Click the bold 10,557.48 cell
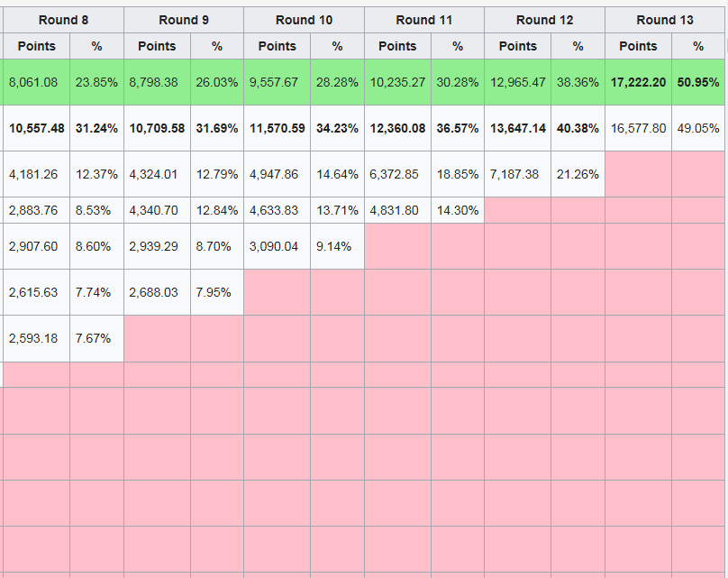The width and height of the screenshot is (728, 578). 37,128
